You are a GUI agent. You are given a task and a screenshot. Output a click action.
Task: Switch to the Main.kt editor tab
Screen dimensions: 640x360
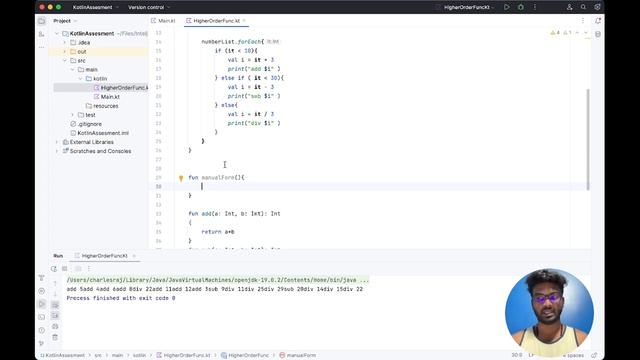click(x=163, y=20)
